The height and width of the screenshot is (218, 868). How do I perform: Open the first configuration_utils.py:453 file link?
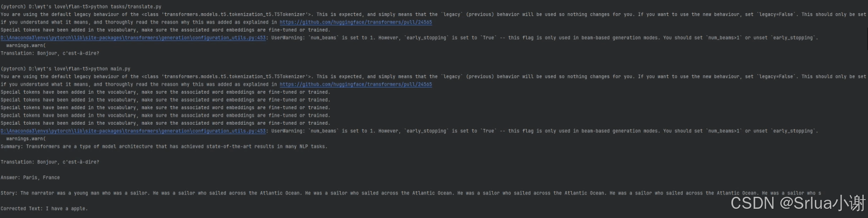133,38
